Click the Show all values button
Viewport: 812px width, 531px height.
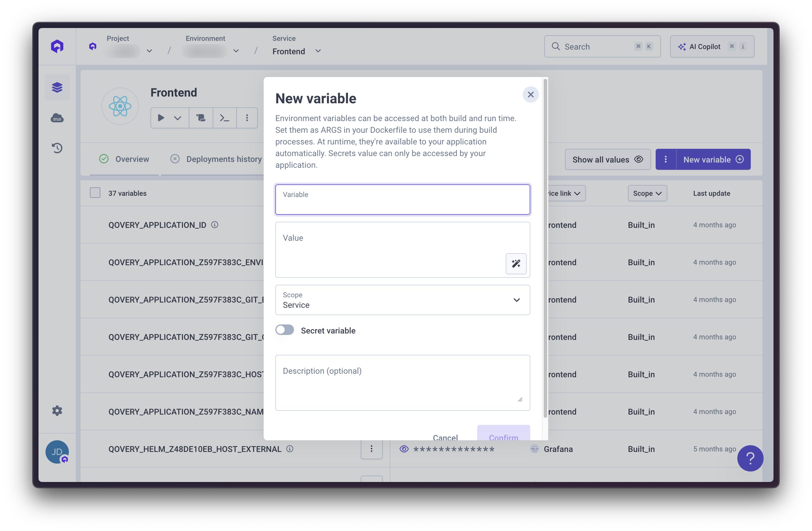607,159
